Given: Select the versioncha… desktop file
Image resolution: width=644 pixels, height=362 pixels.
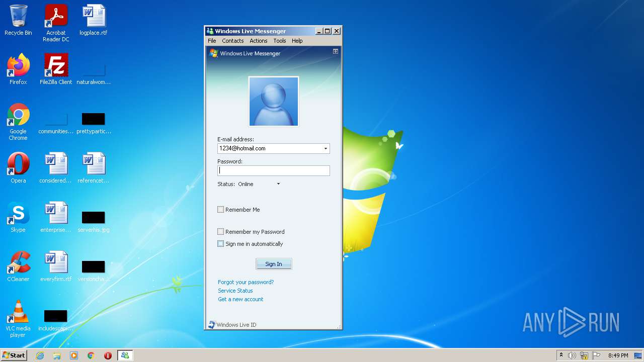Looking at the screenshot, I should coord(94,270).
